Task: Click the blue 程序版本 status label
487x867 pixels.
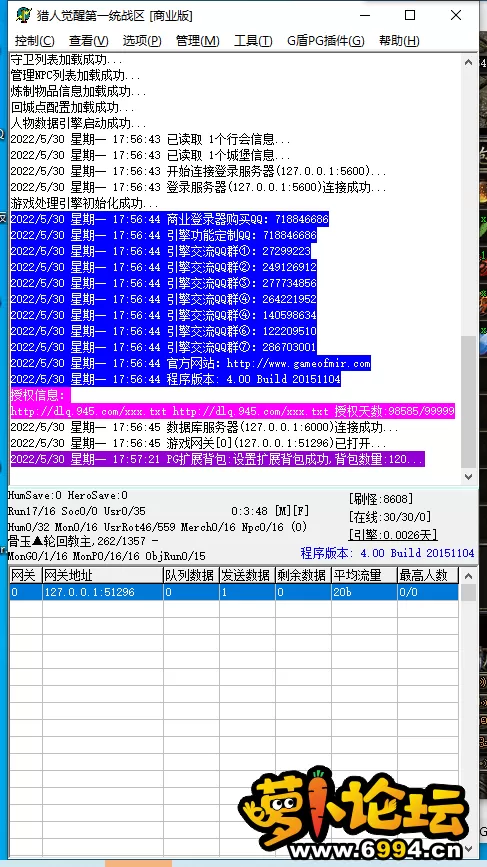Action: 387,553
